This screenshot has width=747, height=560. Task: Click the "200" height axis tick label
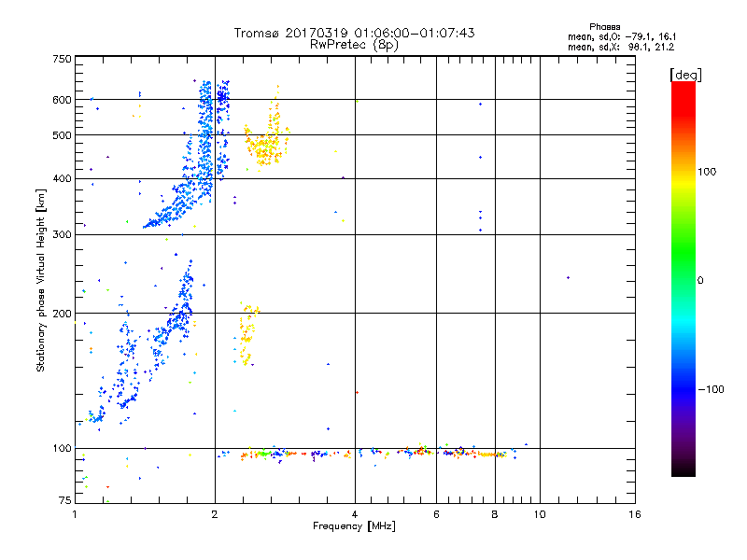(x=62, y=314)
